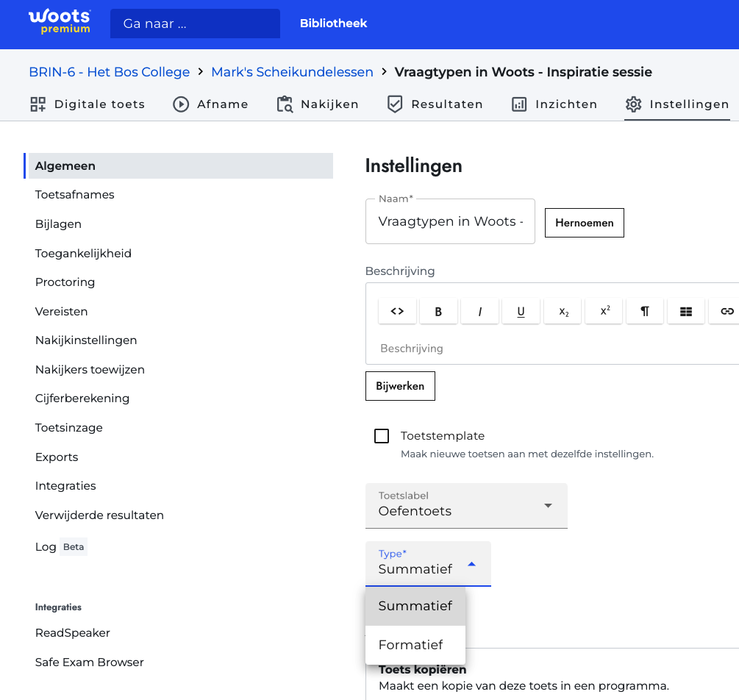This screenshot has height=700, width=739.
Task: Insert a table in description editor
Action: pos(686,311)
